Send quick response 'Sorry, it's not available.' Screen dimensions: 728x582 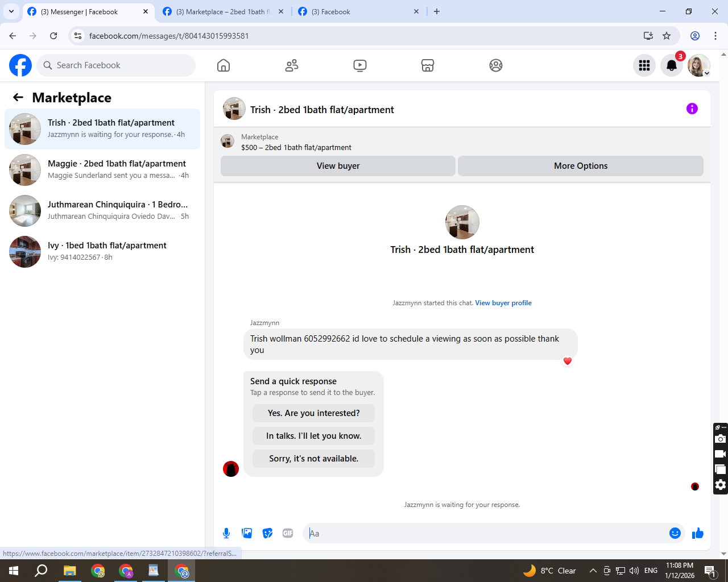click(x=314, y=459)
